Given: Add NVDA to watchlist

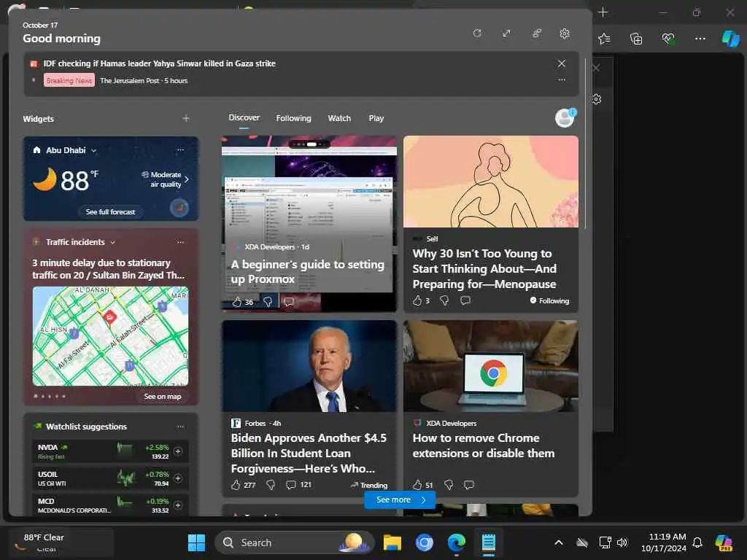Looking at the screenshot, I should [x=178, y=451].
